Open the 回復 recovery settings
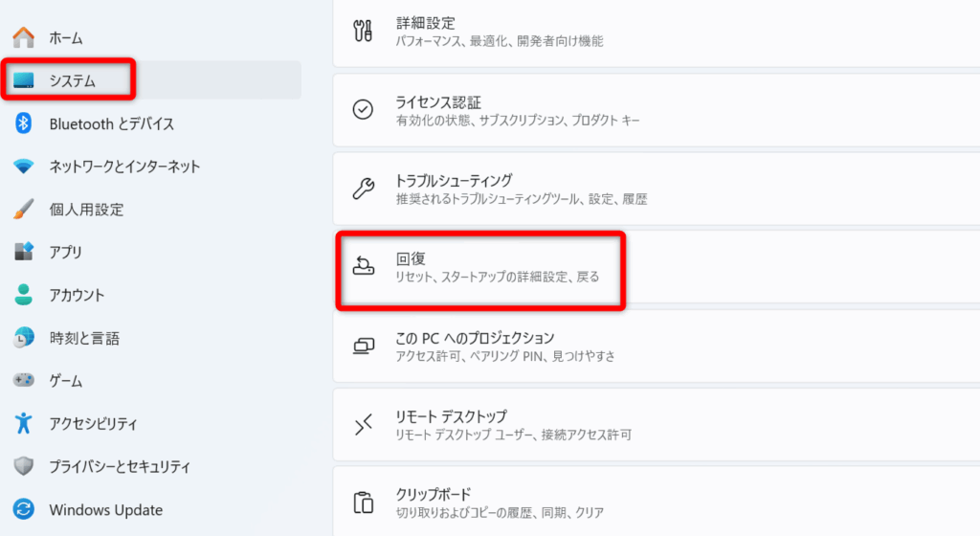Viewport: 980px width, 536px height. point(498,267)
